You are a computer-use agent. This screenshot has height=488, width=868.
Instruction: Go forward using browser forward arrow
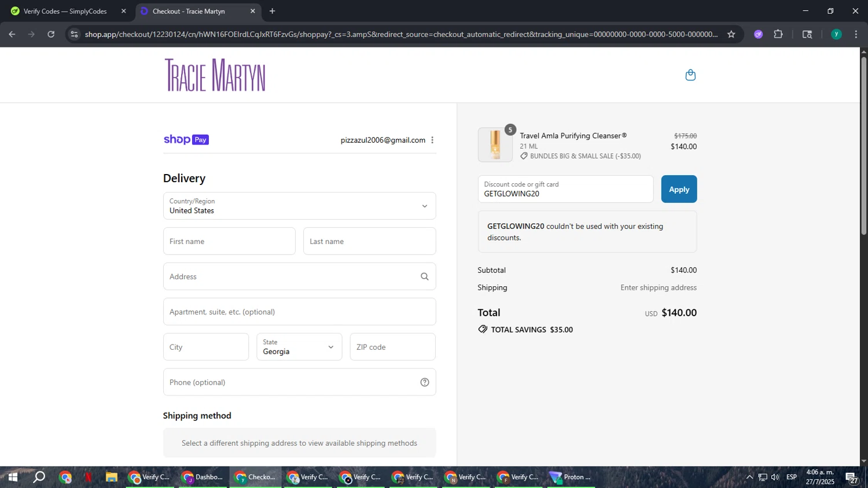31,34
